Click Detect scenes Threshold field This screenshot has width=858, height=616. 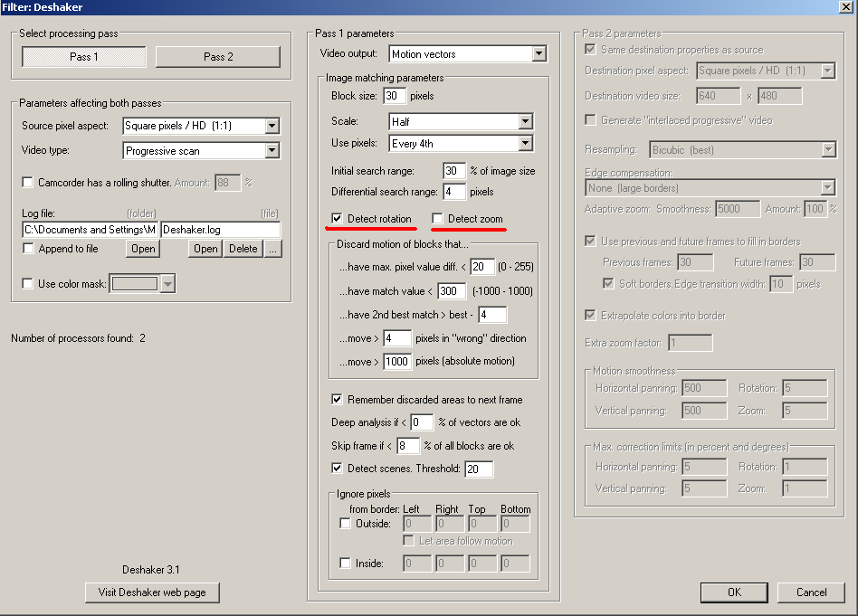coord(479,469)
